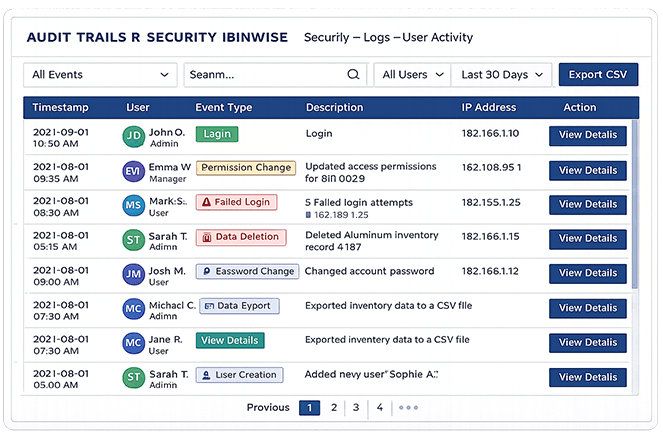Screen dimensions: 663x445
Task: Click IP address 182.155.1.25
Action: click(x=491, y=203)
